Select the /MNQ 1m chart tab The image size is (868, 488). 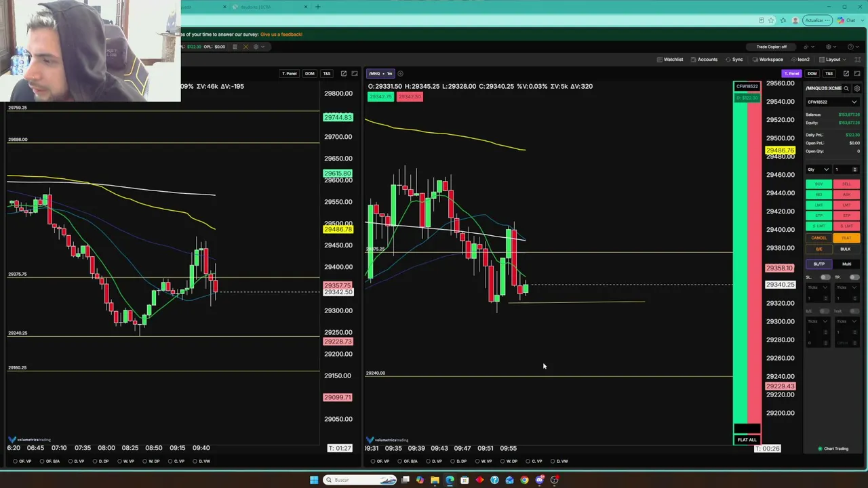tap(381, 73)
